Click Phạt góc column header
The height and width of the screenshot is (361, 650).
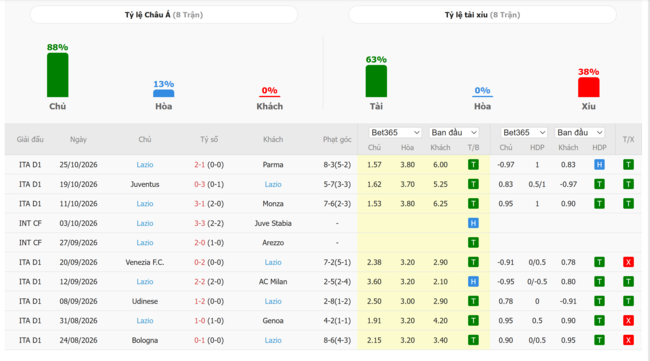pos(337,139)
